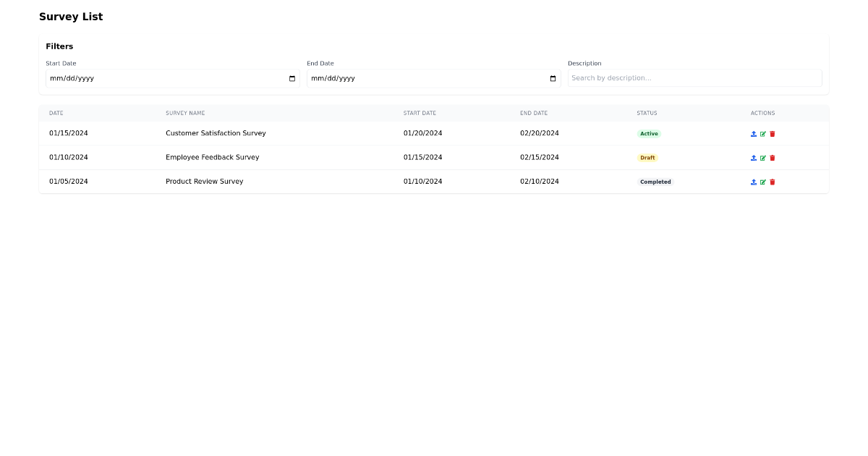Click upload icon for Customer Satisfaction Survey

coord(754,134)
